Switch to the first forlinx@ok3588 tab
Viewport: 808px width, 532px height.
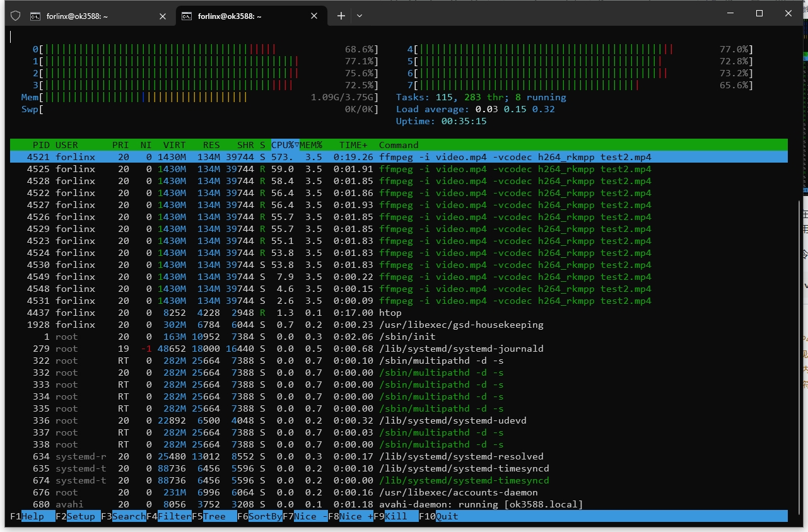[77, 16]
